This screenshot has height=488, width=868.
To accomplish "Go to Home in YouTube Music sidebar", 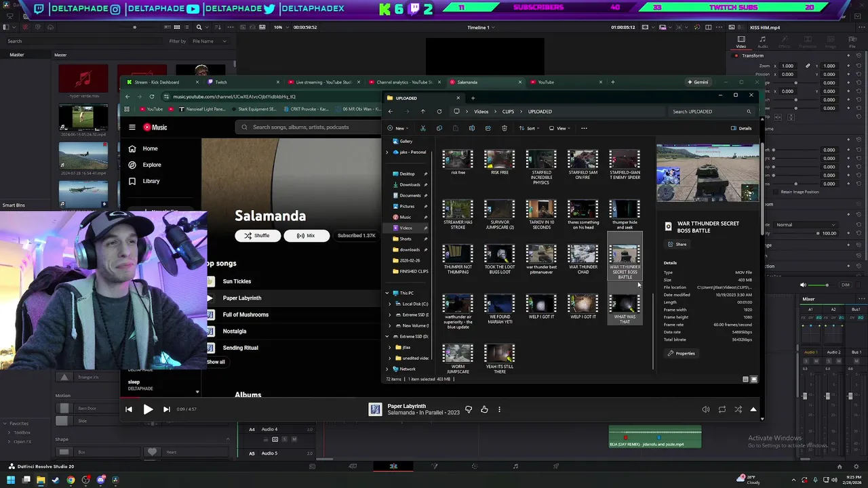I will (x=143, y=148).
